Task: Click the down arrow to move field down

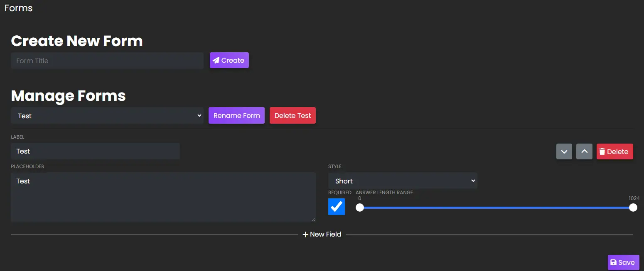Action: 564,151
